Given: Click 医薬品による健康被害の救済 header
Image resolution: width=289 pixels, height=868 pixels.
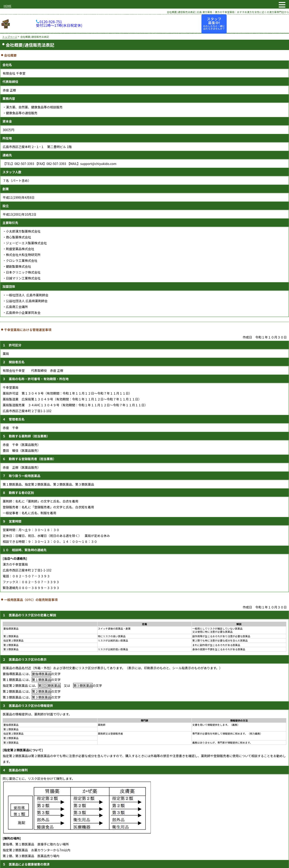Looking at the screenshot, I should pos(144,864).
